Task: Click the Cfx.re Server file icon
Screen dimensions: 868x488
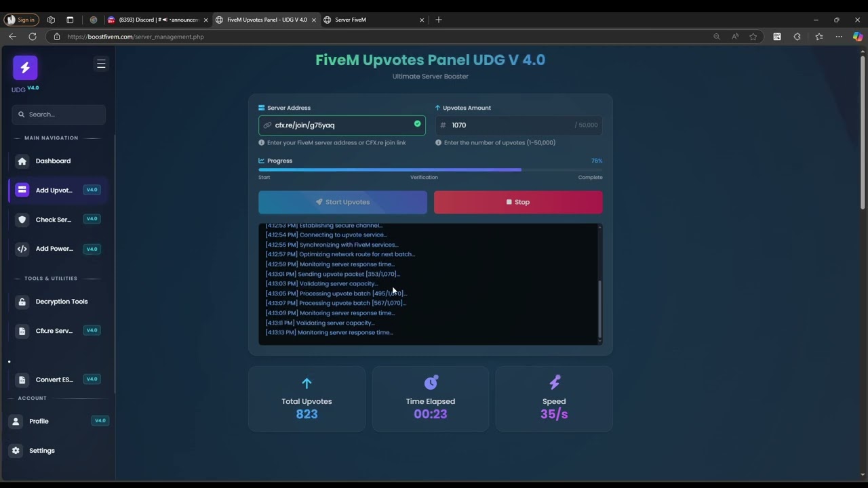Action: point(22,331)
